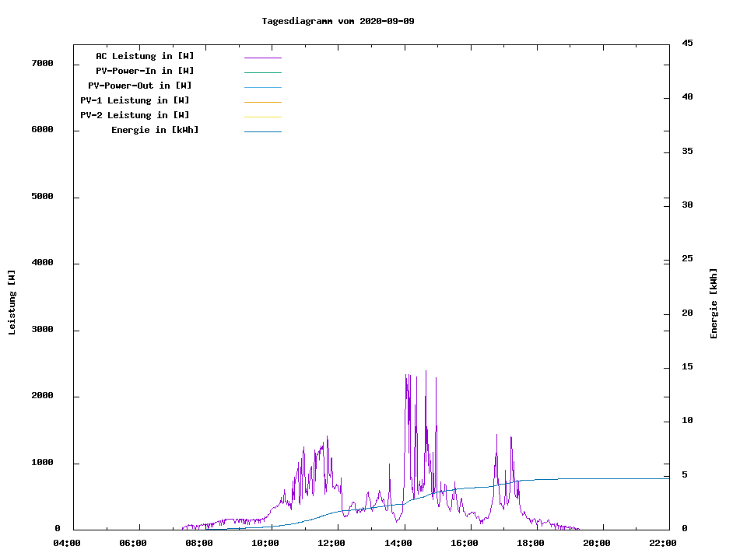Click the light blue PV-Power-Out legend line sample
Screen dimensions: 747x560
coord(262,87)
